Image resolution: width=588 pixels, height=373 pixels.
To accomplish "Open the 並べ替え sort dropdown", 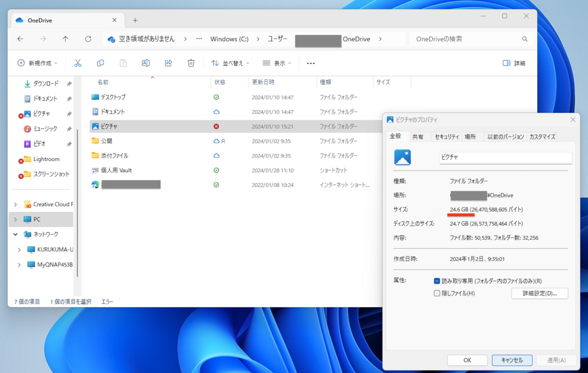I will [x=230, y=63].
